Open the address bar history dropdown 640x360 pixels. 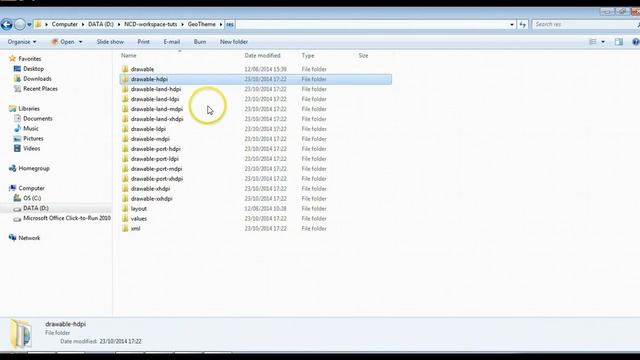(512, 24)
